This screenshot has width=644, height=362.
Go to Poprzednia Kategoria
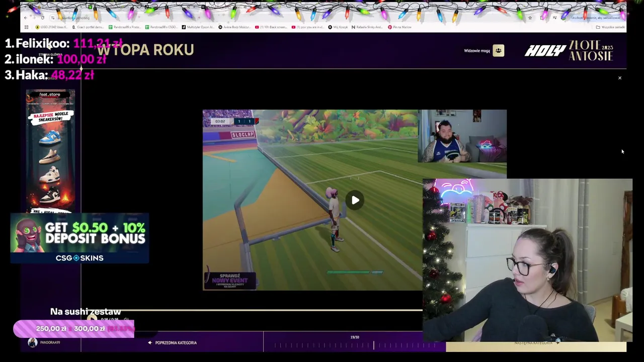[x=173, y=342]
